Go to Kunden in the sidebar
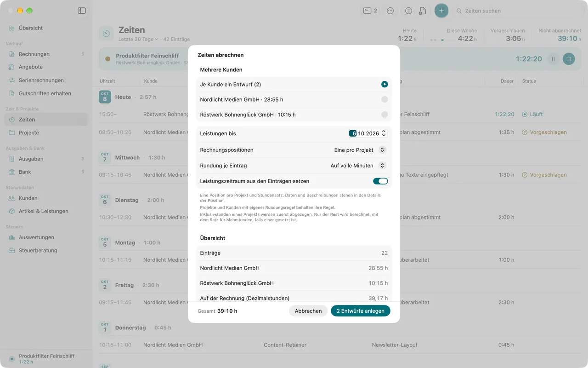 coord(46,198)
